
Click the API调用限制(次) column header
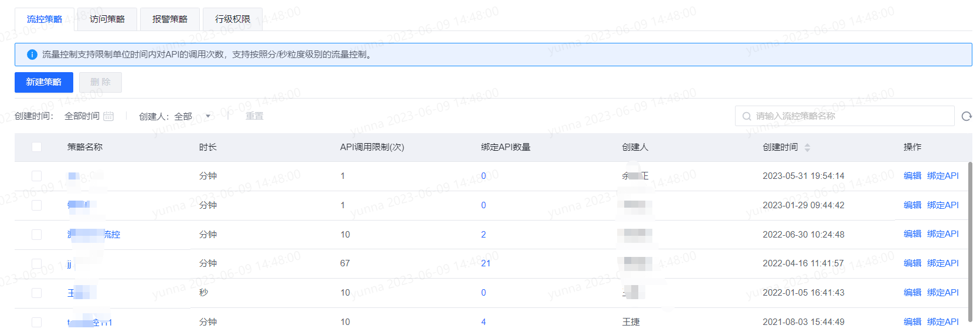[x=372, y=147]
